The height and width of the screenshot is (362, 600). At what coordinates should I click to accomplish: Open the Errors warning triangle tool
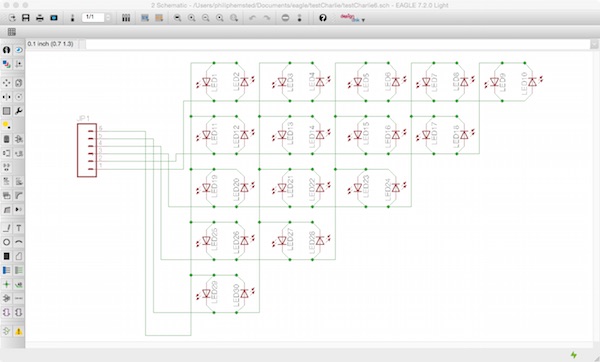tap(18, 331)
